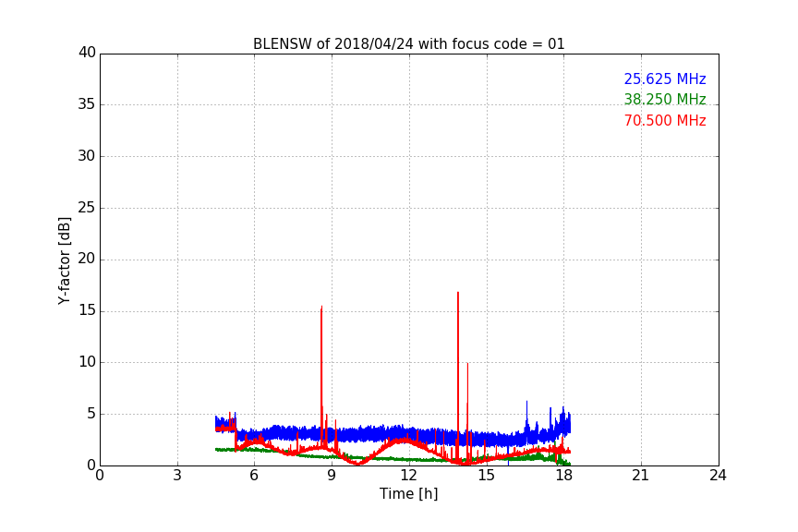Click the "Y-factor [dB]" axis label
The width and height of the screenshot is (798, 532).
[x=64, y=260]
